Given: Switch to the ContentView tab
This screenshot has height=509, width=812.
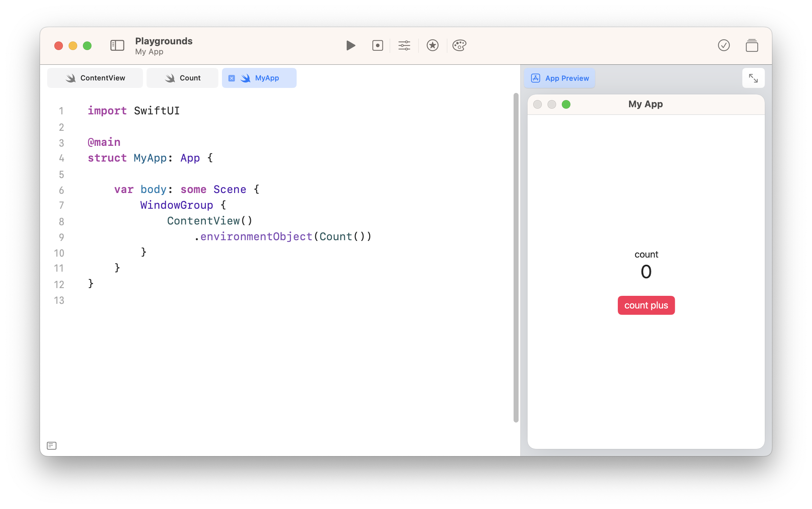Looking at the screenshot, I should [x=95, y=78].
